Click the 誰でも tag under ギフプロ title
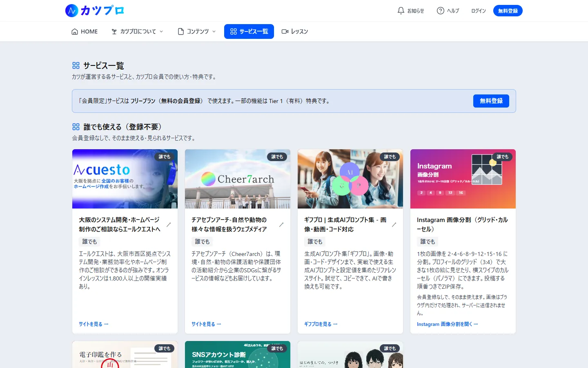 coord(315,242)
